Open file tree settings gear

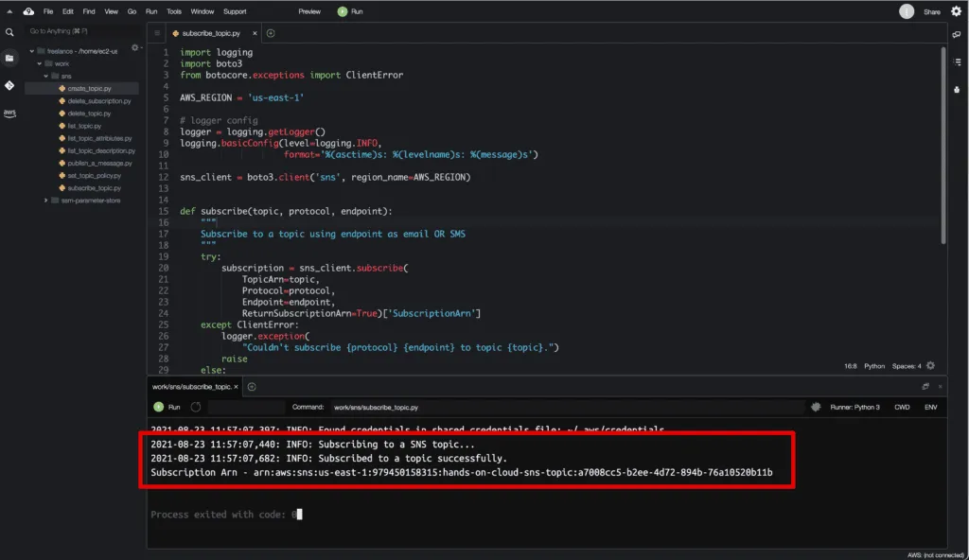coord(135,48)
